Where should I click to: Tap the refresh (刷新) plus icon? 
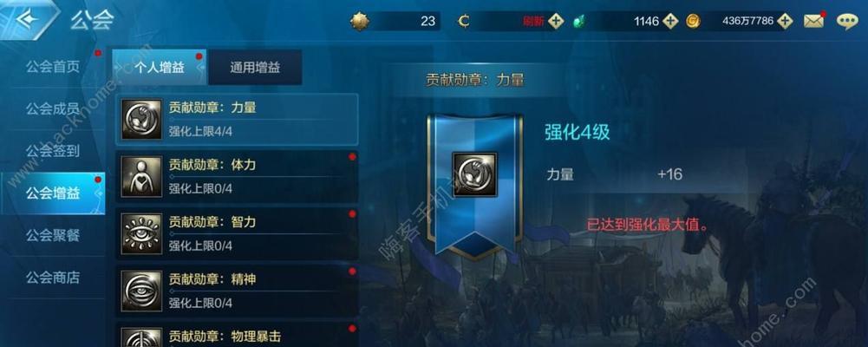(x=557, y=21)
